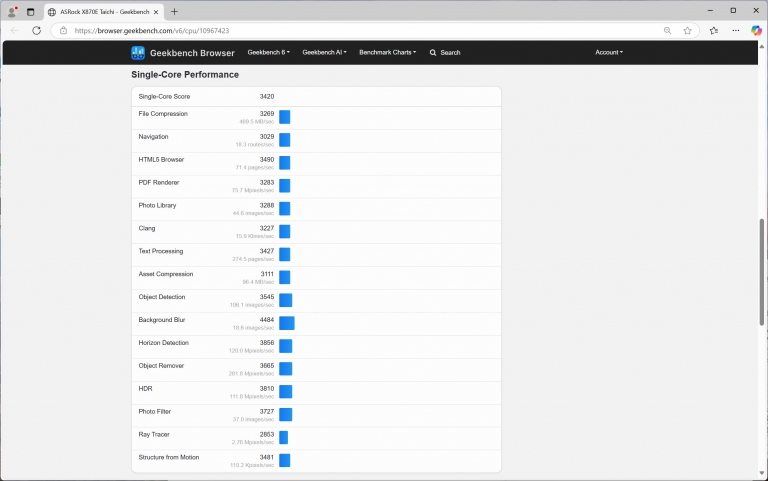Click the Ray Tracer row label
This screenshot has height=481, width=768.
154,434
